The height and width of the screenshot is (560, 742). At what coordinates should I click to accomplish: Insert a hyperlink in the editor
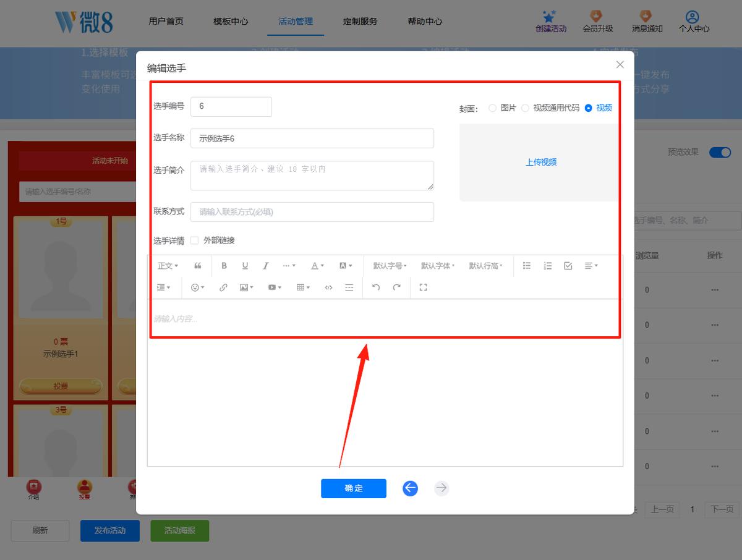pyautogui.click(x=224, y=287)
